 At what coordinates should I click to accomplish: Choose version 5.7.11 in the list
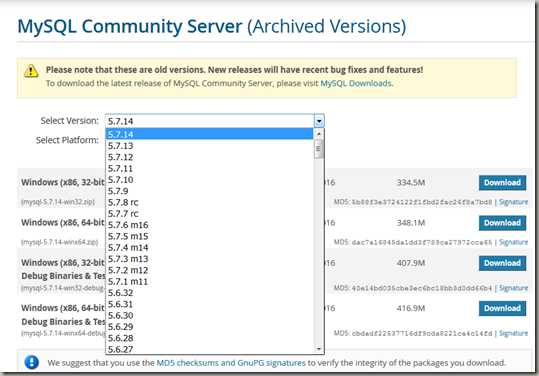click(x=209, y=168)
